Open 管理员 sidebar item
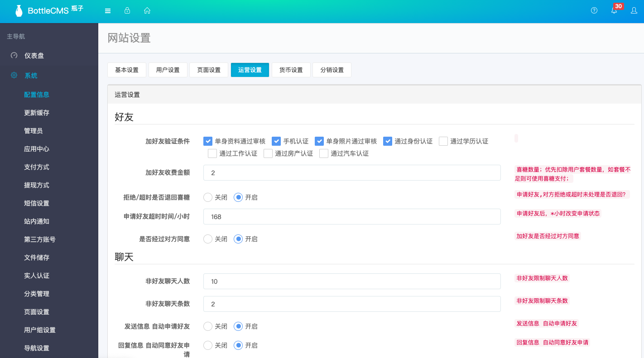The image size is (644, 358). point(34,131)
